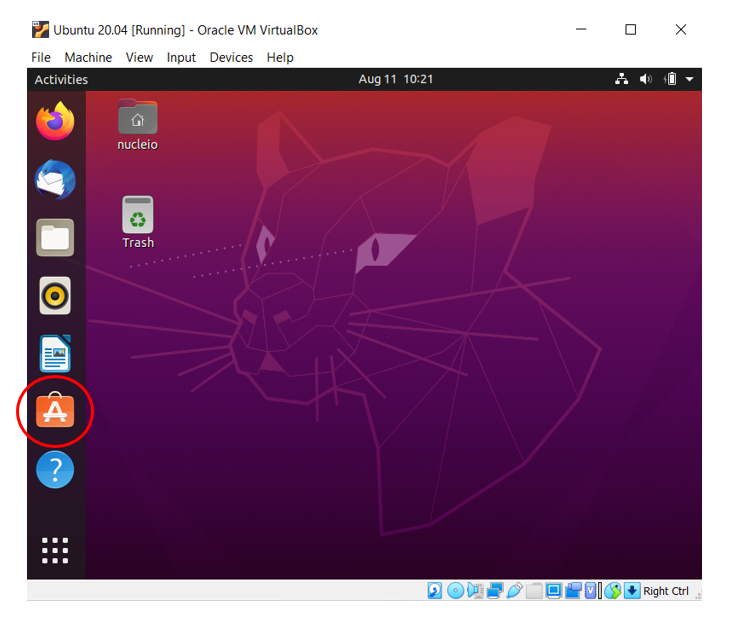Open Ubuntu Software store icon

[x=55, y=411]
